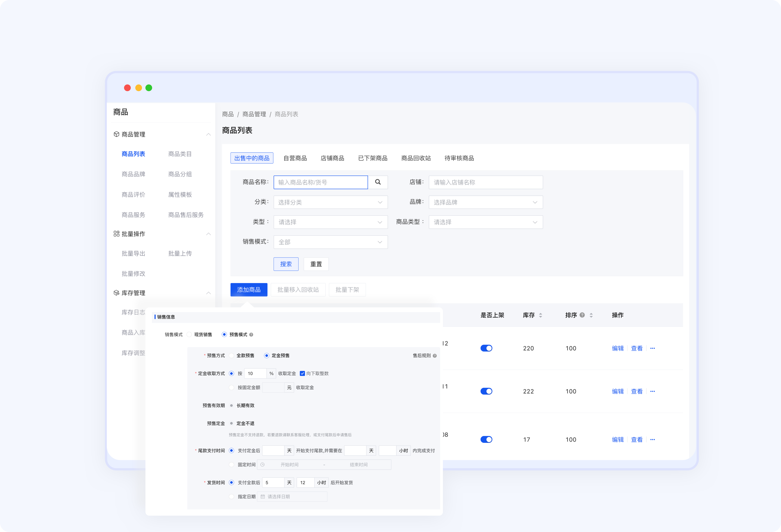Open the 选择分类 dropdown
This screenshot has width=781, height=532.
pos(330,202)
